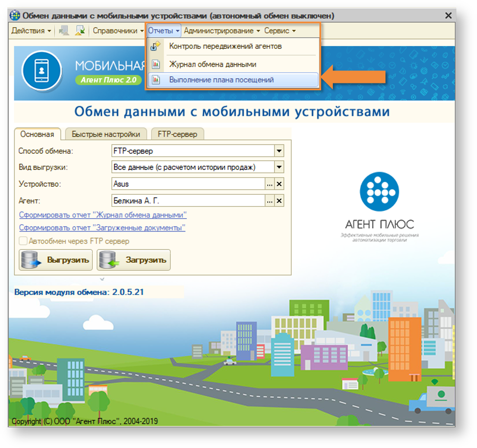The image size is (477, 448).
Task: Clear the Устройство field with X
Action: click(x=279, y=184)
